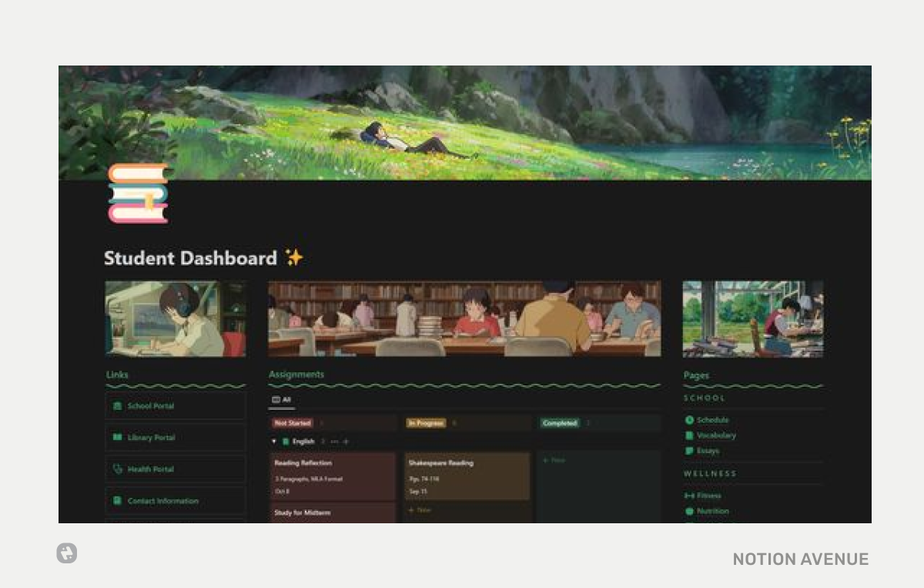Screen dimensions: 924x588
Task: Click the "Pgs. 74-116" text
Action: [423, 479]
